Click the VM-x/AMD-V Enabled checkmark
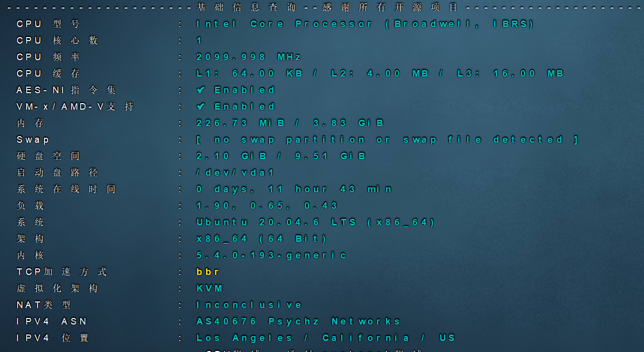The height and width of the screenshot is (352, 644). [x=201, y=107]
